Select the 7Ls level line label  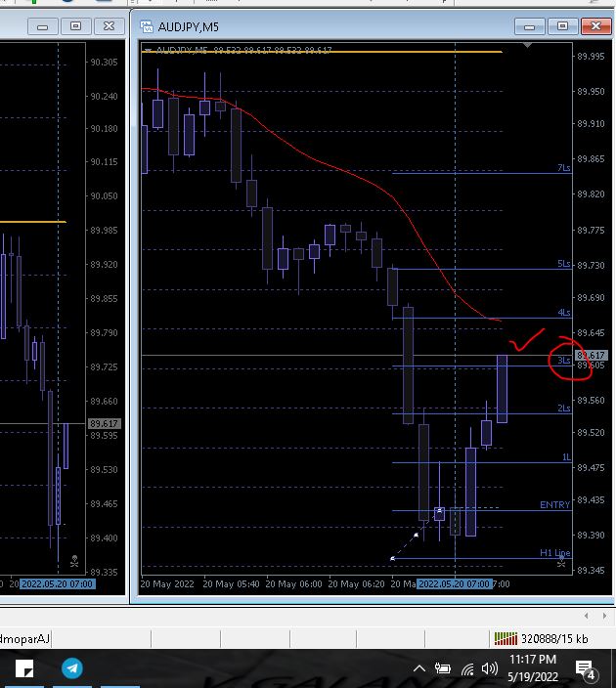[564, 168]
